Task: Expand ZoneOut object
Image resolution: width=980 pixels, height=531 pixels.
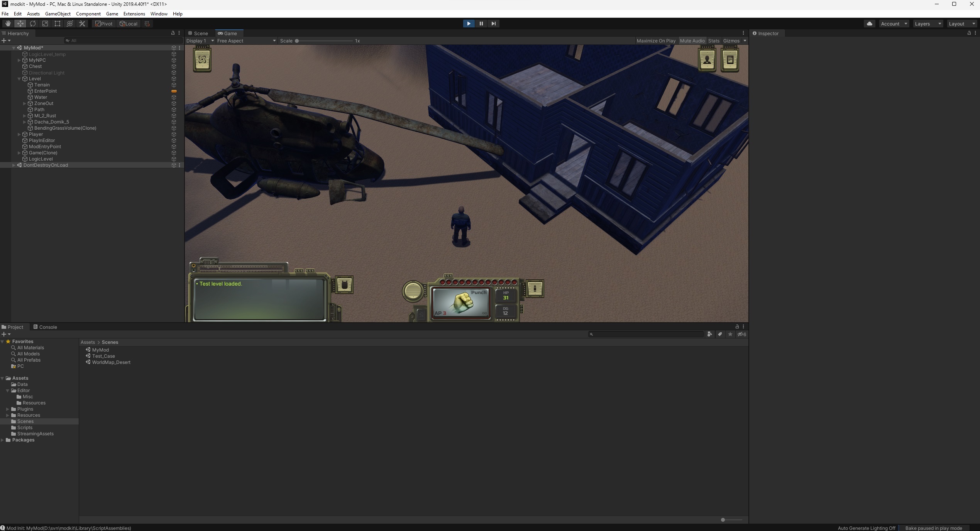Action: [x=25, y=103]
